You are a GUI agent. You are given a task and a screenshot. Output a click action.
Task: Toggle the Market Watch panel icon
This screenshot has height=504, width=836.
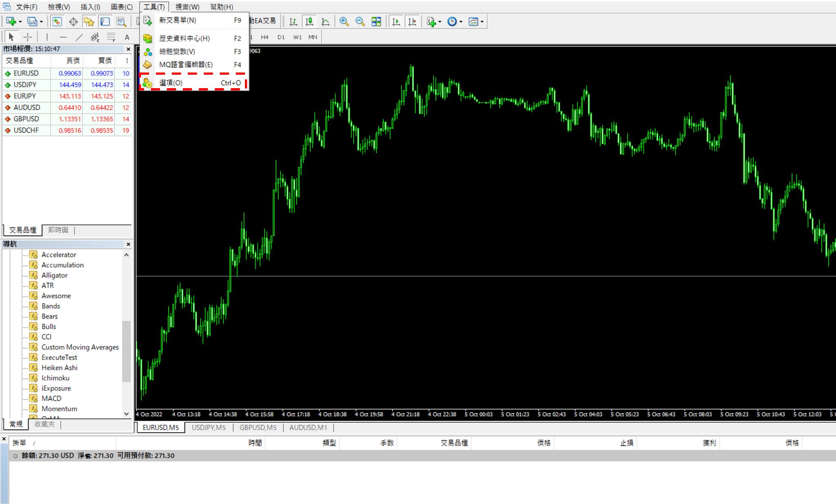[x=57, y=22]
